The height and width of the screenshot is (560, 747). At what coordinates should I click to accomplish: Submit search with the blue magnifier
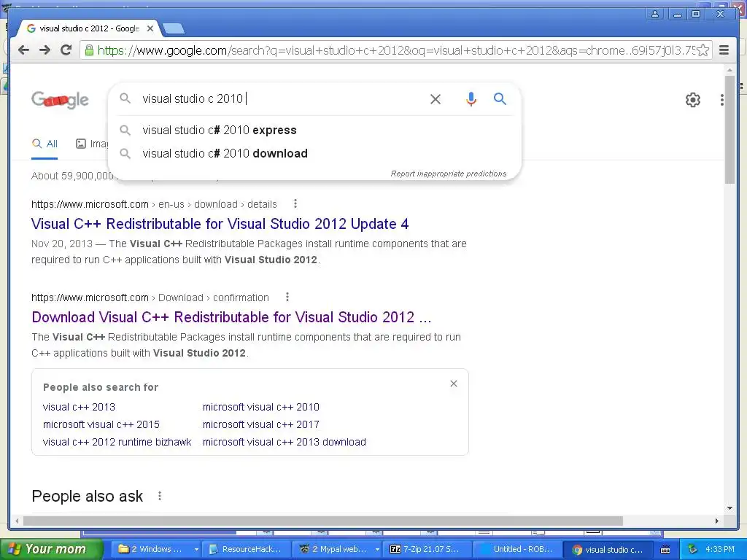(500, 98)
